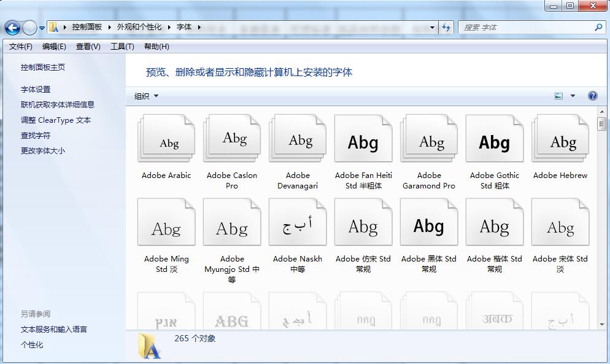
Task: Open the view options dropdown arrow
Action: 573,96
